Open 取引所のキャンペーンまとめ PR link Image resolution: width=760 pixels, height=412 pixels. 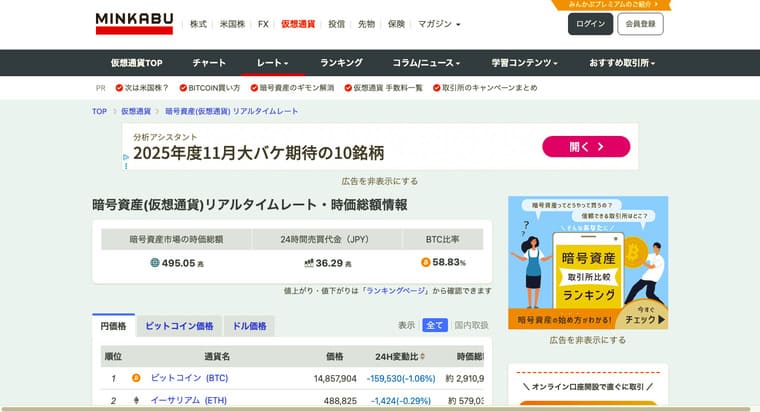485,88
